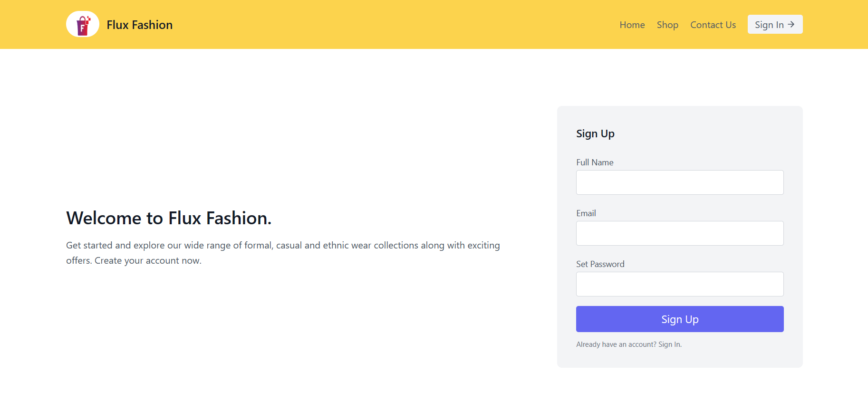The height and width of the screenshot is (420, 868).
Task: Click the Email field label
Action: point(586,213)
